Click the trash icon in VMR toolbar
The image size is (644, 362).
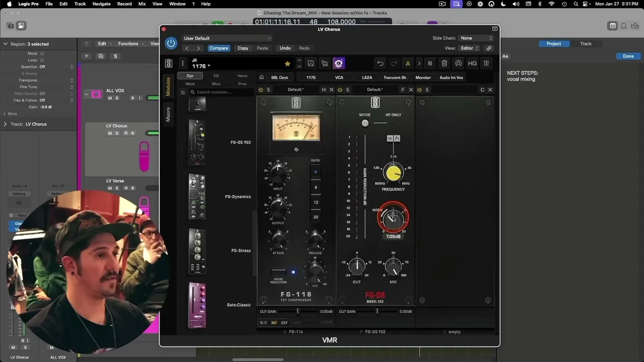click(x=444, y=63)
